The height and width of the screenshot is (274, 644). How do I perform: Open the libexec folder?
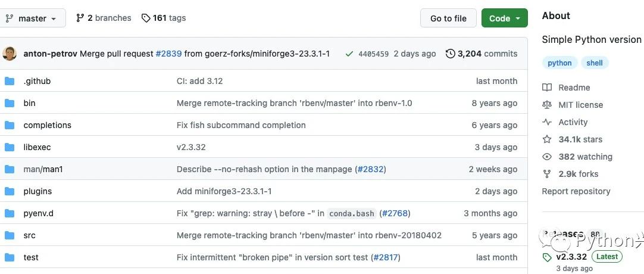click(x=36, y=147)
